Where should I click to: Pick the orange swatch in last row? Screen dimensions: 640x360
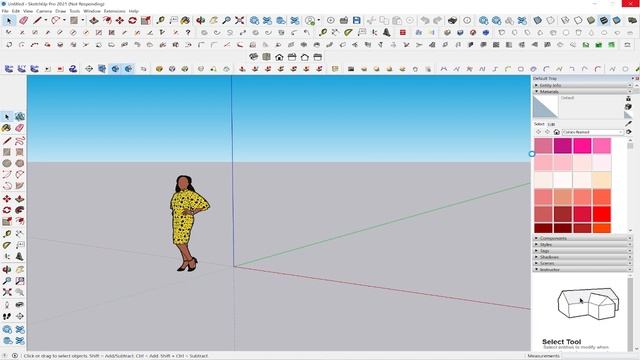[x=602, y=228]
